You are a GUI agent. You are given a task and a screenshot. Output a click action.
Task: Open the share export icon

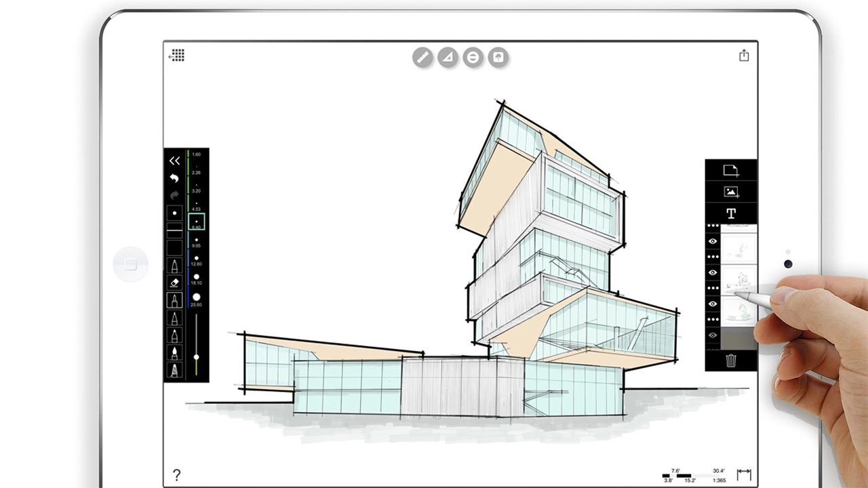(x=744, y=56)
